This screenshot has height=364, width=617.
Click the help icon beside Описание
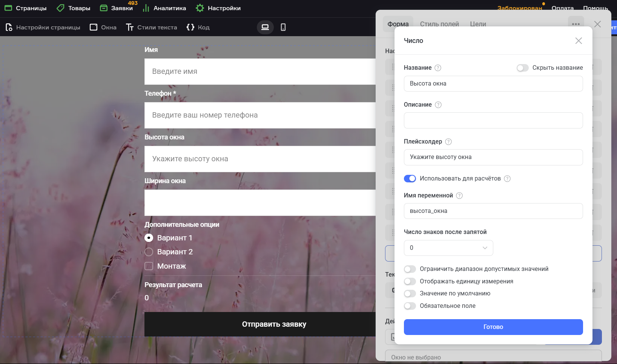(438, 105)
